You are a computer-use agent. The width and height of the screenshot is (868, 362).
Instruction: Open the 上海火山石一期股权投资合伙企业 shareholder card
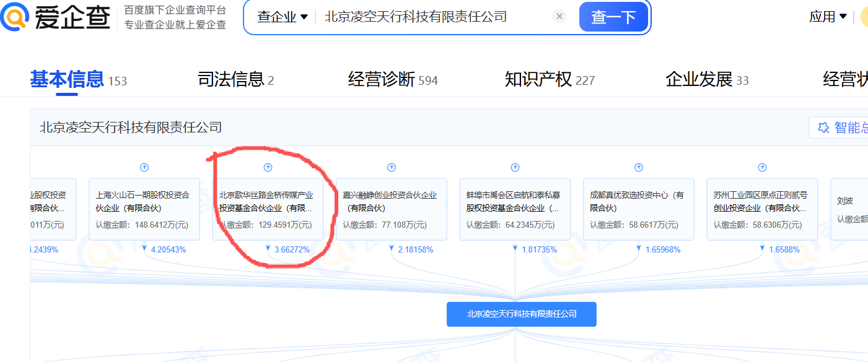click(144, 209)
